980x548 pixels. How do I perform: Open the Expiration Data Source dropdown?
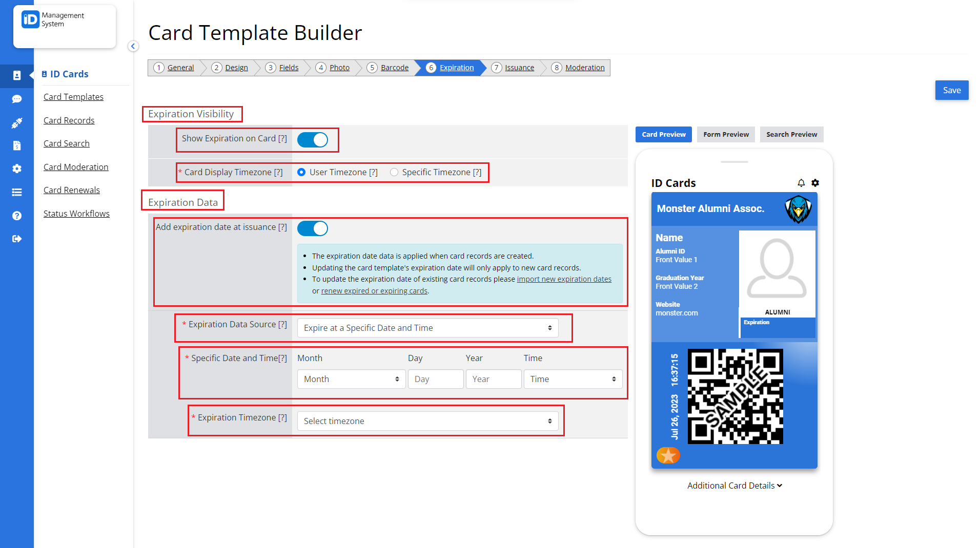click(x=428, y=328)
